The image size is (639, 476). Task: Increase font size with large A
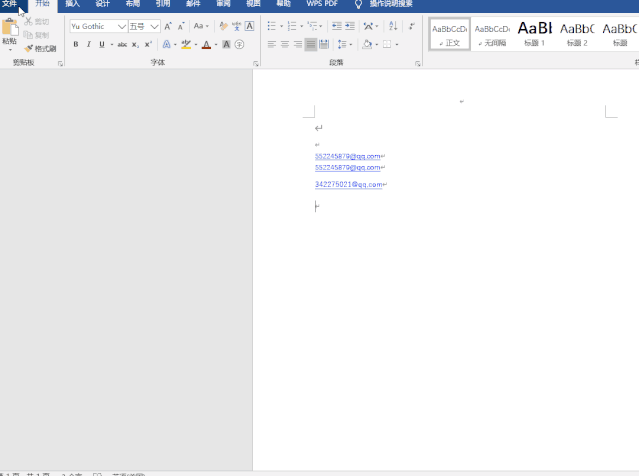tap(168, 26)
